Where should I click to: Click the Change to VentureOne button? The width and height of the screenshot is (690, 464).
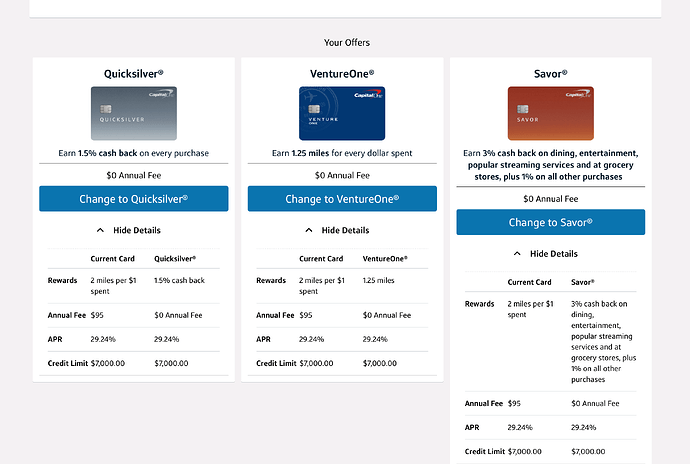342,199
